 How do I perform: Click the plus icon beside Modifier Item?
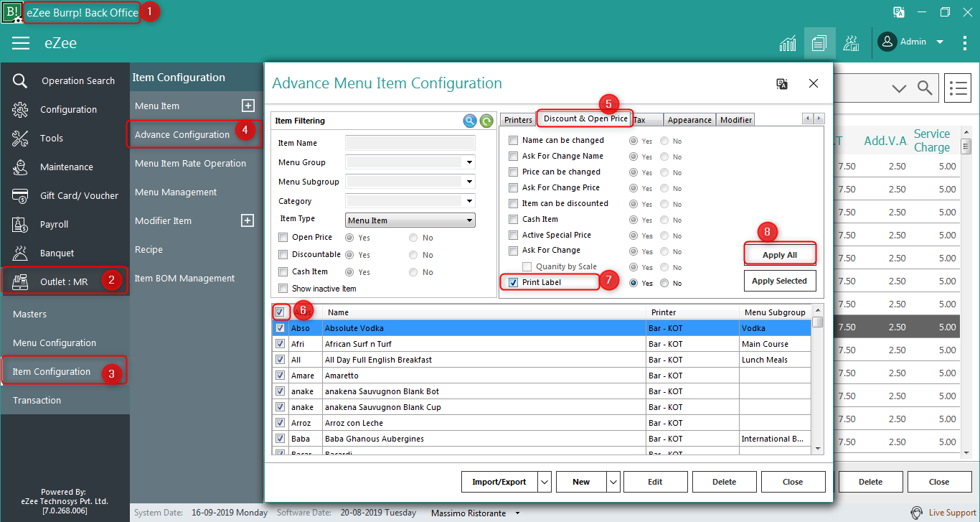(248, 220)
